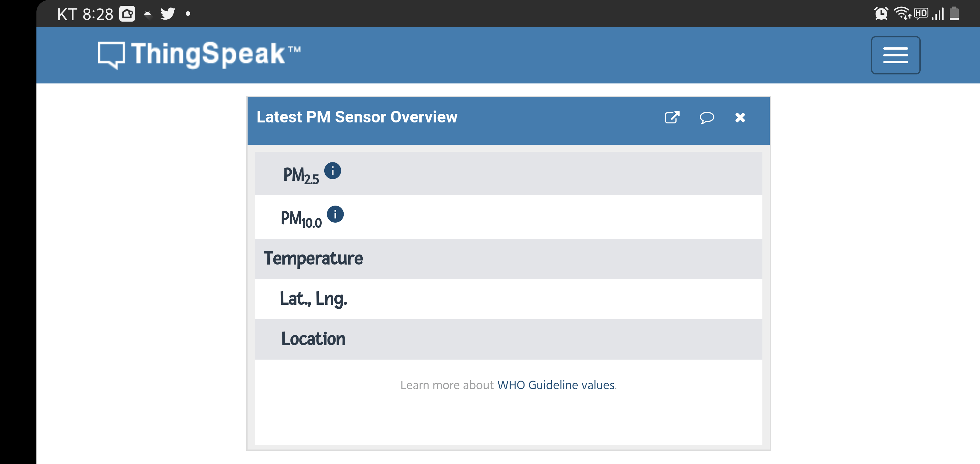
Task: Open the widget in a new window
Action: (672, 118)
